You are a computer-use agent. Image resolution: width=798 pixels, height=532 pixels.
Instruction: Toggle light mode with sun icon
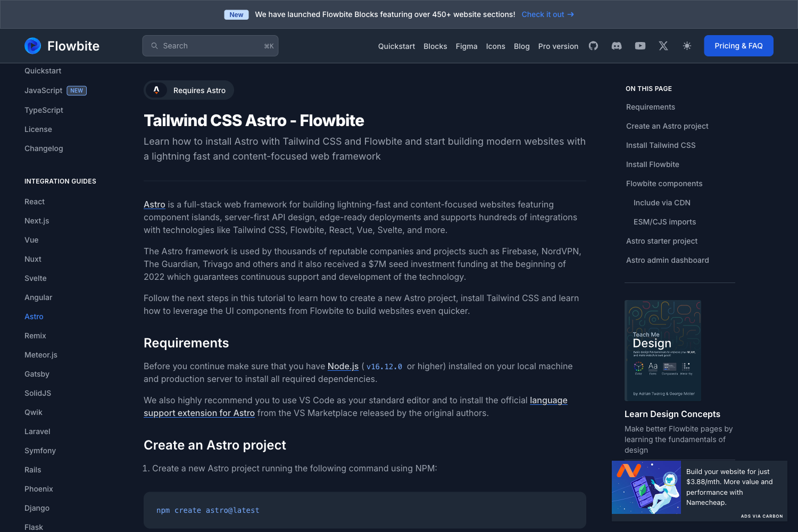[x=687, y=46]
